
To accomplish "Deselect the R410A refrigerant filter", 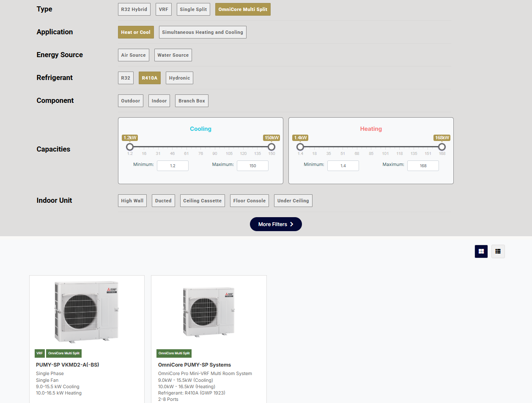I will [150, 78].
